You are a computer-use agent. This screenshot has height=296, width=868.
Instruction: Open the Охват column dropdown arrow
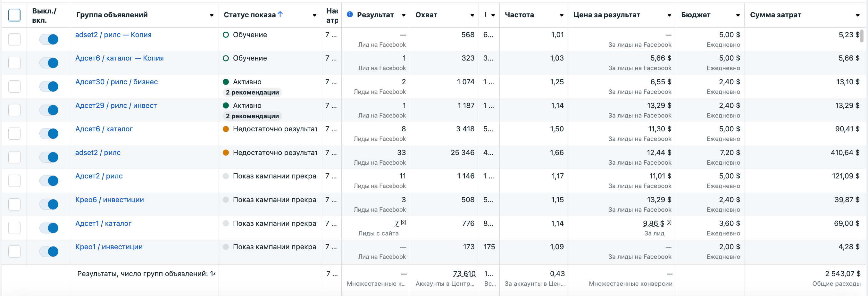point(472,15)
